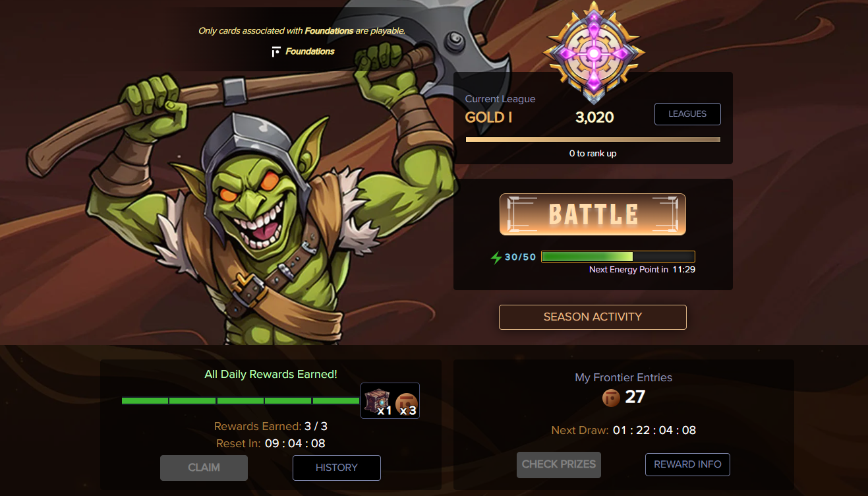This screenshot has height=496, width=868.
Task: Click the league rank-up progress bar
Action: [x=593, y=140]
